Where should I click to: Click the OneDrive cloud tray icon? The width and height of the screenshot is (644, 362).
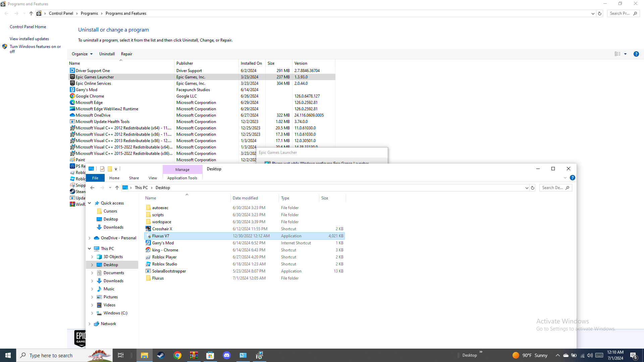click(566, 355)
